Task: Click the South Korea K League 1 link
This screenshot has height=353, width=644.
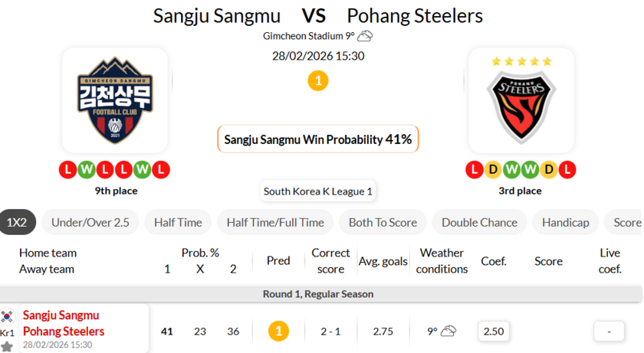Action: click(x=318, y=191)
